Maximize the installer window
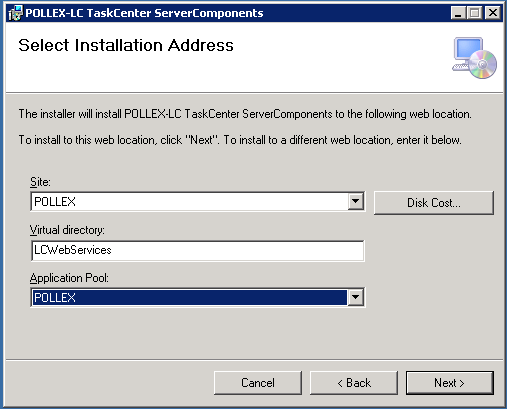507x409 pixels. (x=475, y=13)
